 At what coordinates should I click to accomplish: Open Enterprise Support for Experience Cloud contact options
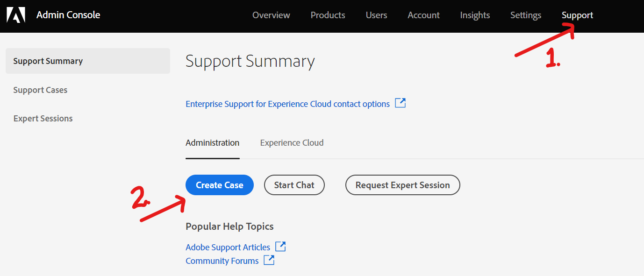[x=288, y=103]
